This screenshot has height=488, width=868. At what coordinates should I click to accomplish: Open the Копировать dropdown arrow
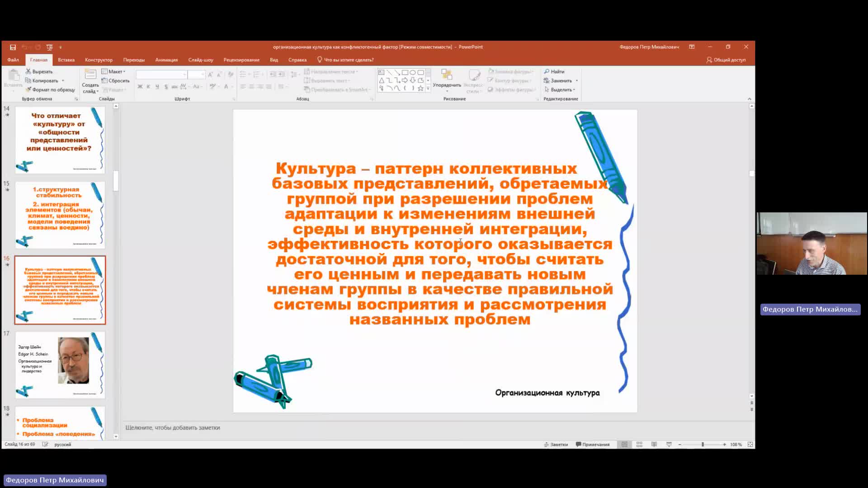[x=63, y=81]
